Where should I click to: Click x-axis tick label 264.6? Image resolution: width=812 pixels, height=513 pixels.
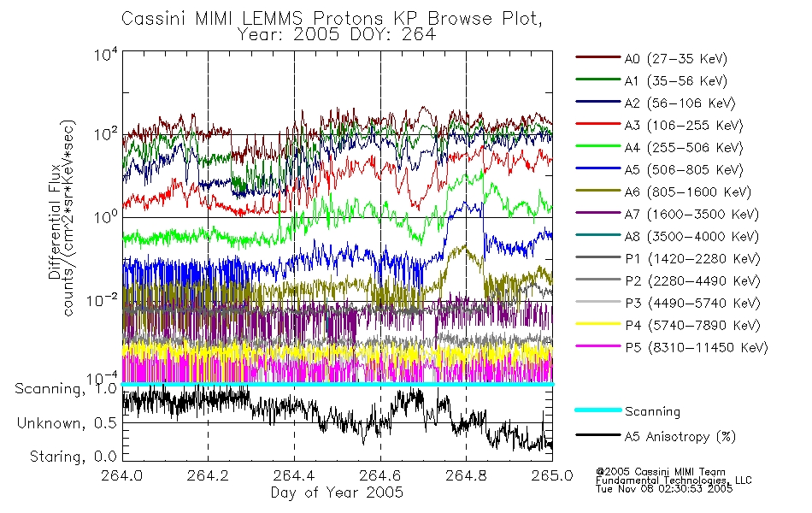pos(380,475)
